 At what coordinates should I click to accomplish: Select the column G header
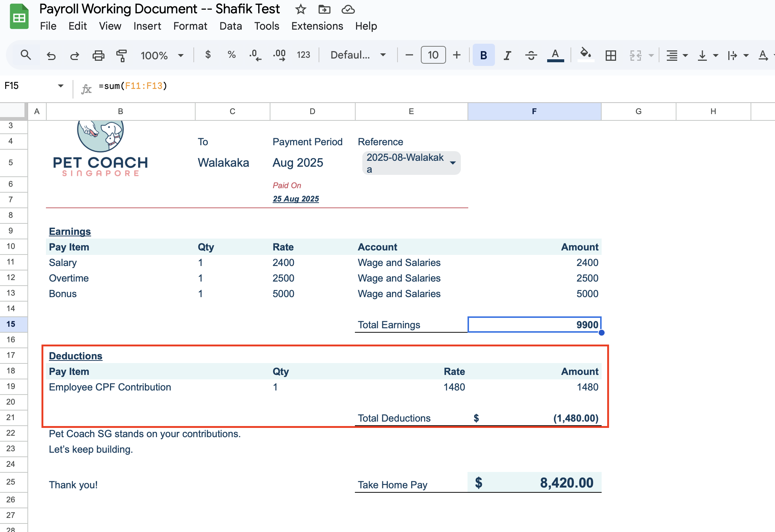[x=638, y=111]
